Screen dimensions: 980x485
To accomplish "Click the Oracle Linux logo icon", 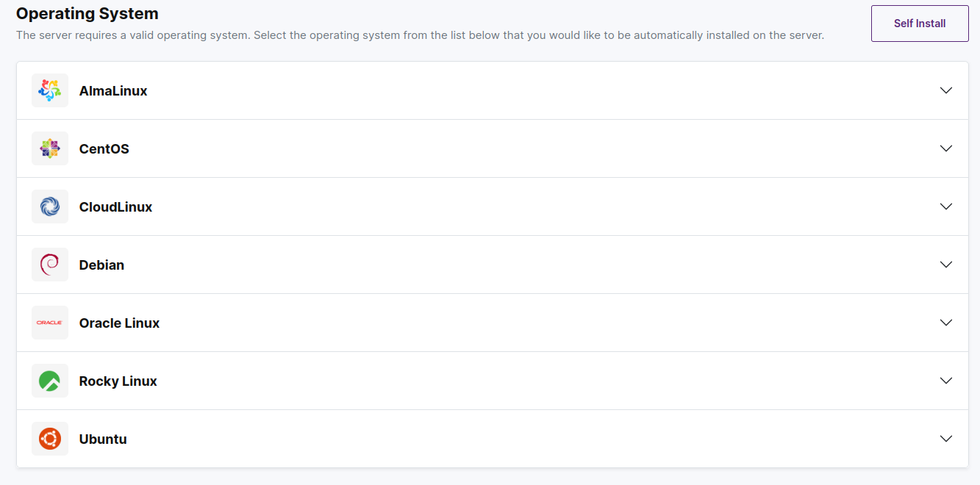I will point(50,323).
